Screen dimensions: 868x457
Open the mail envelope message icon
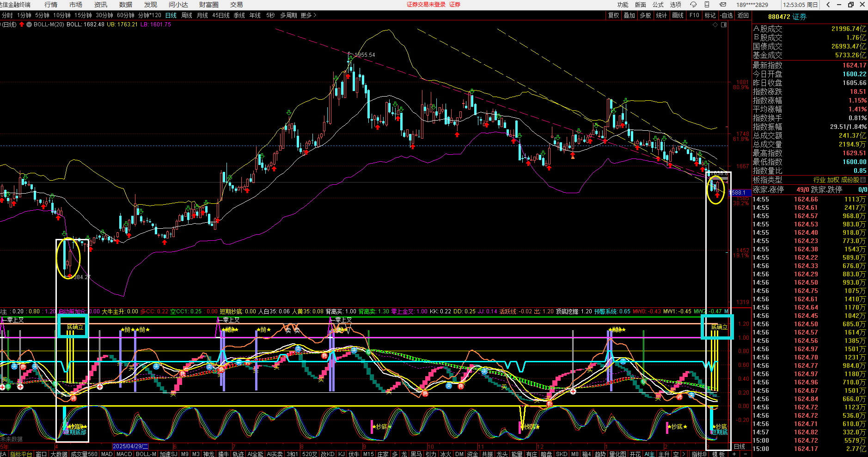coord(722,5)
